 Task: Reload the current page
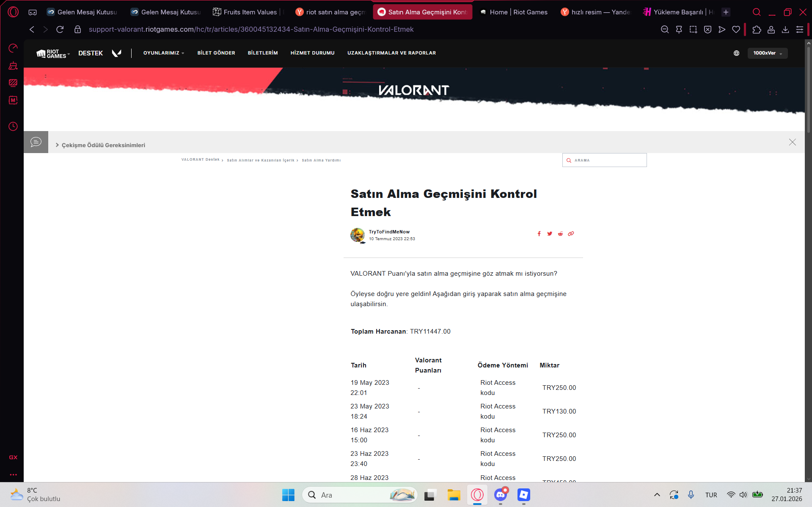click(60, 29)
